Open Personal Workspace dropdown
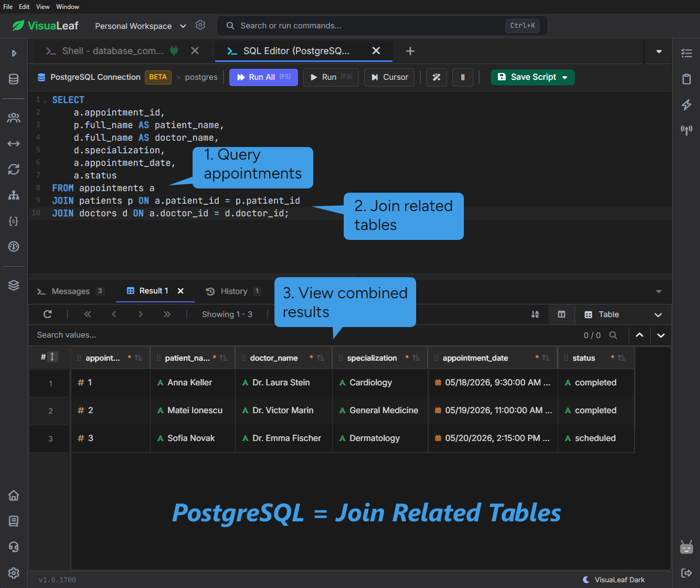This screenshot has width=700, height=588. [x=140, y=26]
